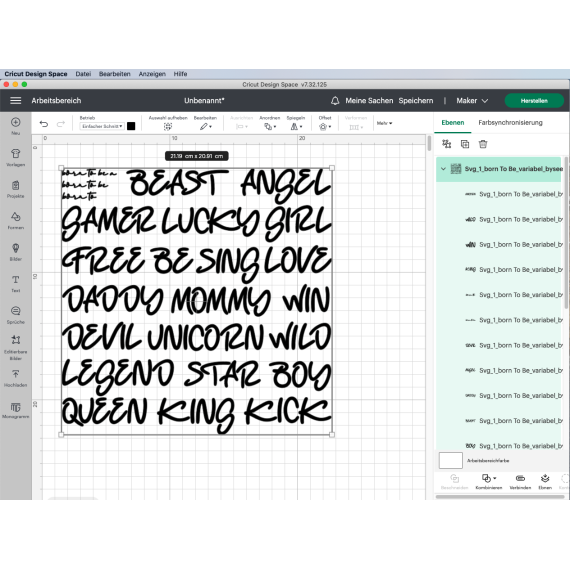The image size is (570, 570).
Task: Click the duplicate layer icon
Action: [x=465, y=144]
